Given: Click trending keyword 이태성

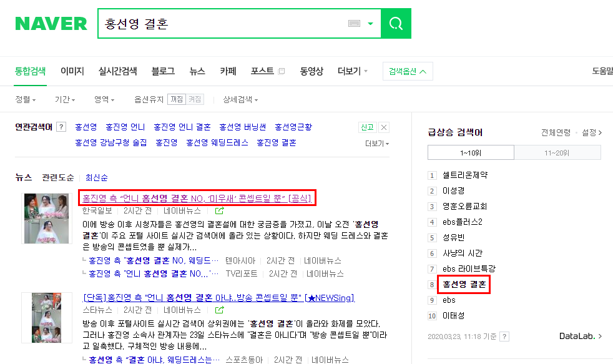Looking at the screenshot, I should click(x=453, y=316).
